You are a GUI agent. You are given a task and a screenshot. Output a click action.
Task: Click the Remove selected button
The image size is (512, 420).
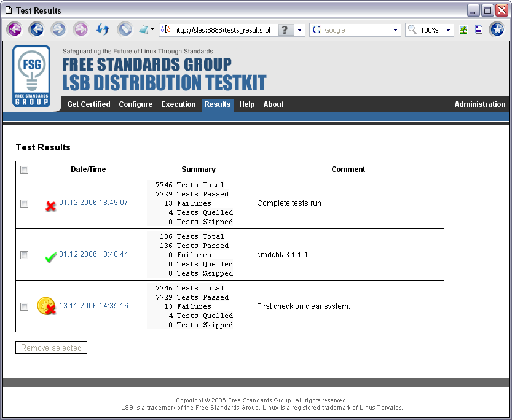(51, 348)
